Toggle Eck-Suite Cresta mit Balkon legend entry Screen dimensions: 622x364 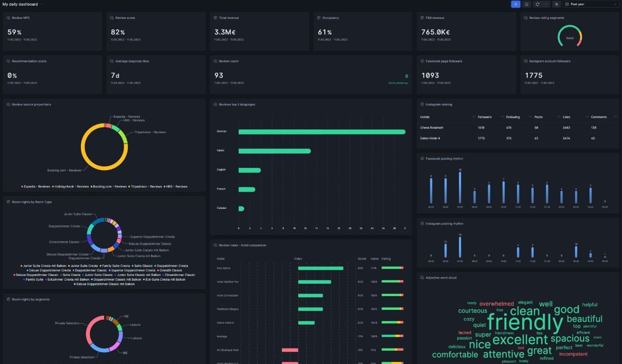(x=164, y=279)
